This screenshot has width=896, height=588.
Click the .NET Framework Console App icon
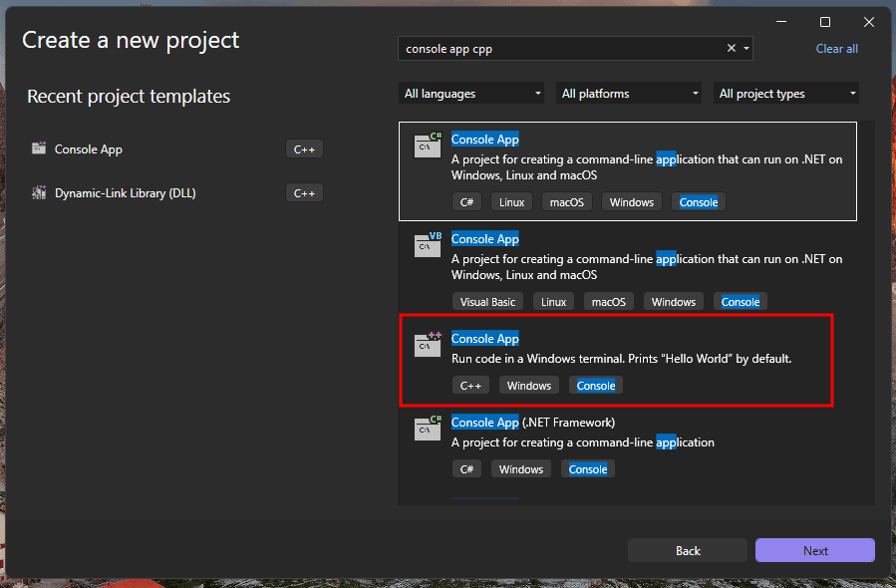[428, 429]
